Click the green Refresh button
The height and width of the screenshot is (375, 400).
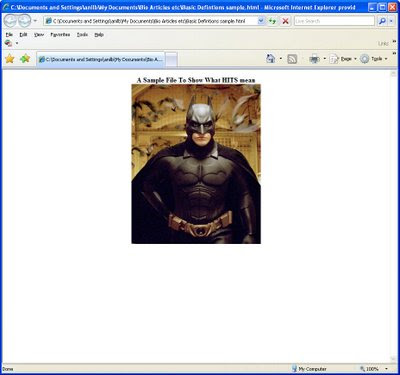[x=273, y=21]
